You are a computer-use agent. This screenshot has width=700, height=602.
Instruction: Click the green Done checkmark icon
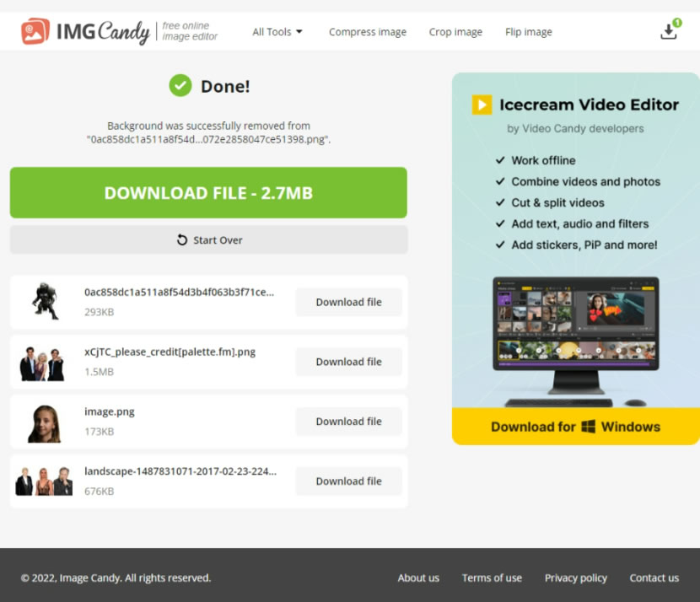(x=180, y=86)
